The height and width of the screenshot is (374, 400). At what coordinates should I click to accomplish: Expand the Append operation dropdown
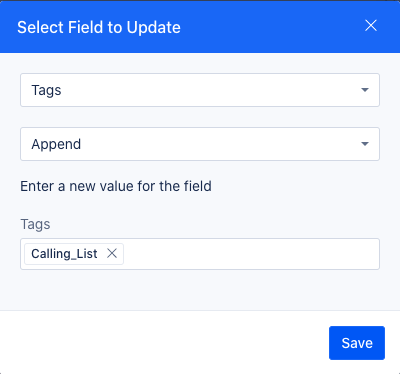[x=200, y=144]
